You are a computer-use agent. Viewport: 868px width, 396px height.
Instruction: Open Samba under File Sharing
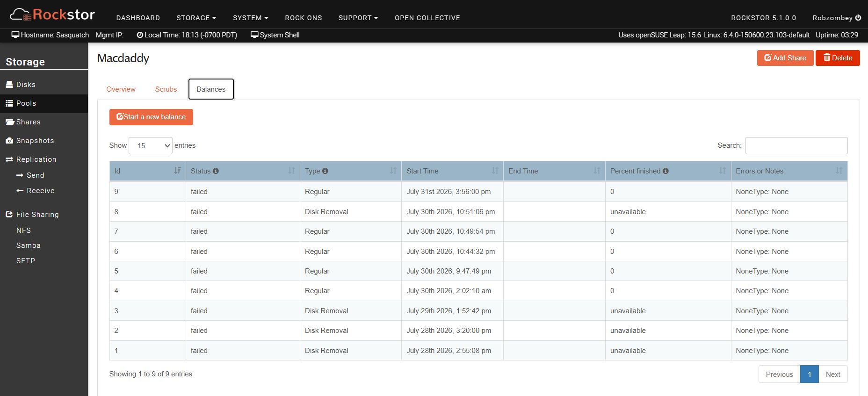29,245
